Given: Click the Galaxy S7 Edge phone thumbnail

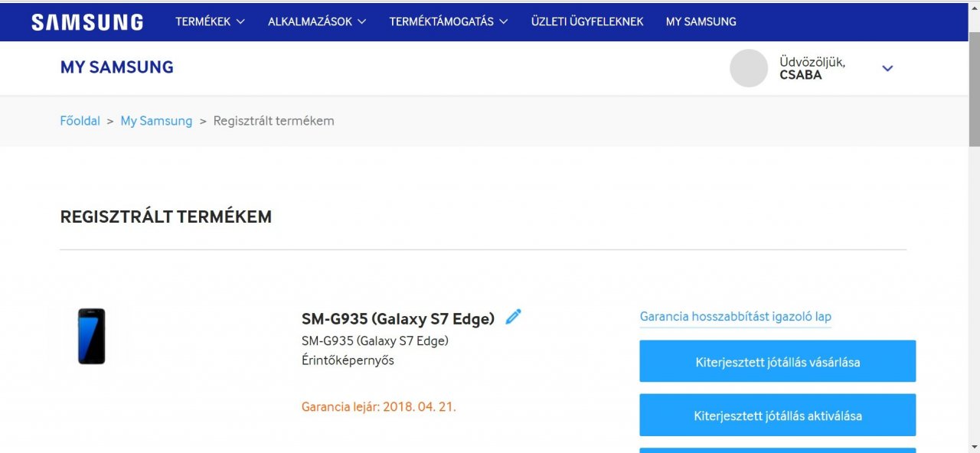Looking at the screenshot, I should (92, 336).
